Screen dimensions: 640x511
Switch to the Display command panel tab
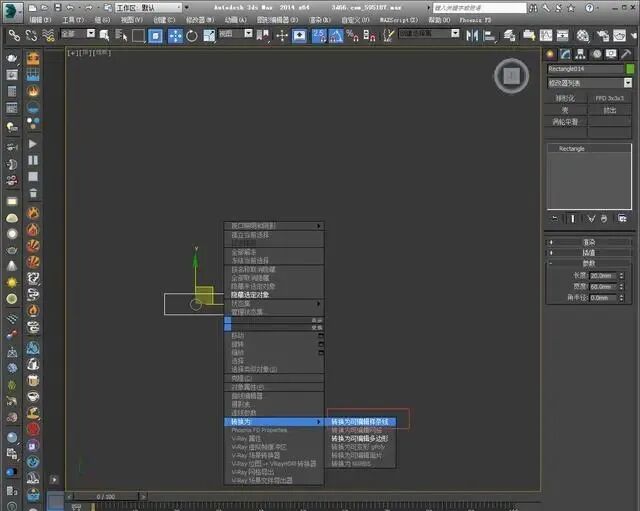pos(611,54)
